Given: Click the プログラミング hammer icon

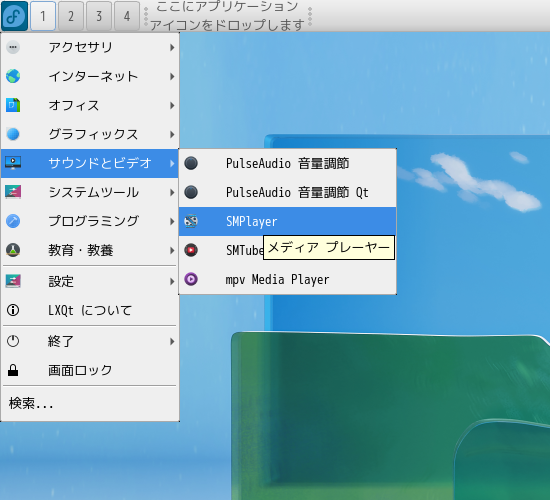Looking at the screenshot, I should [x=13, y=221].
